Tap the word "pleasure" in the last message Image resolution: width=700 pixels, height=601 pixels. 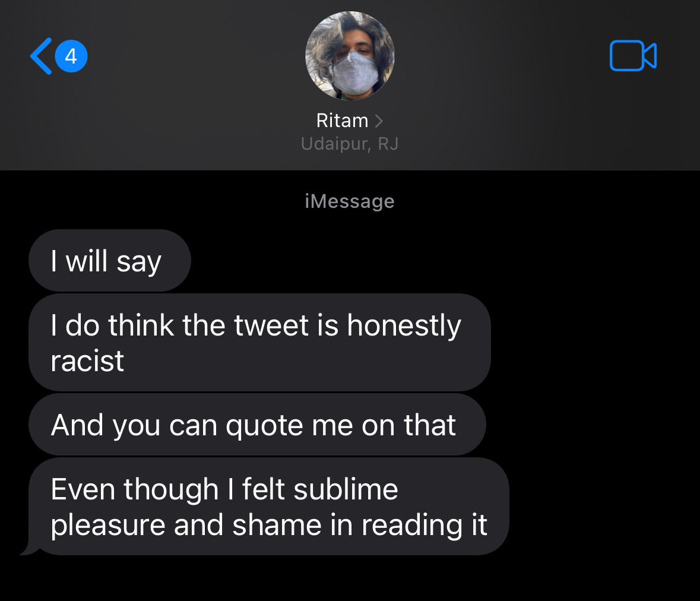(108, 526)
